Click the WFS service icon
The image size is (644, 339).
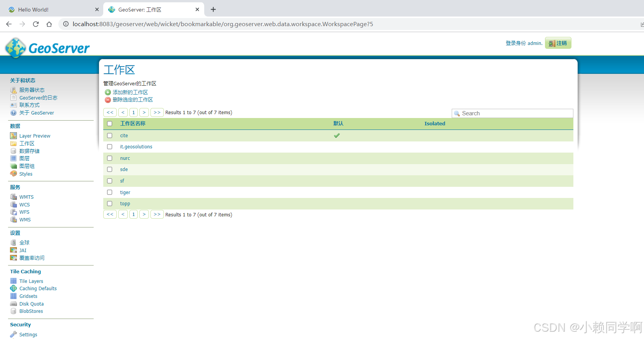click(x=13, y=212)
